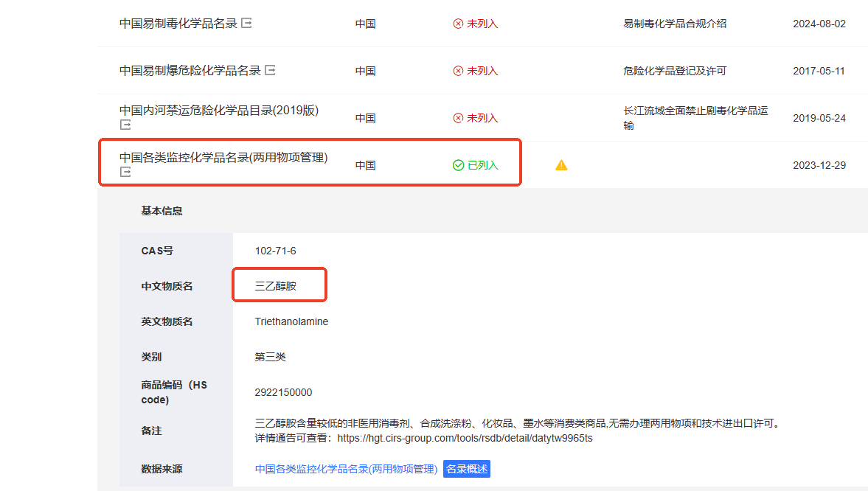The height and width of the screenshot is (491, 868).
Task: Click the yellow warning triangle icon
Action: click(x=561, y=165)
